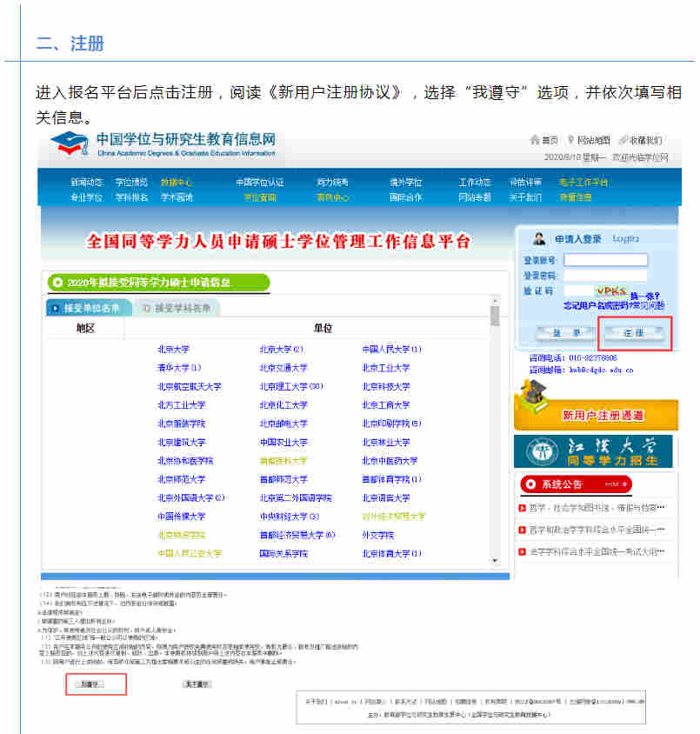Click the applicant avatar icon in login box

[x=539, y=239]
